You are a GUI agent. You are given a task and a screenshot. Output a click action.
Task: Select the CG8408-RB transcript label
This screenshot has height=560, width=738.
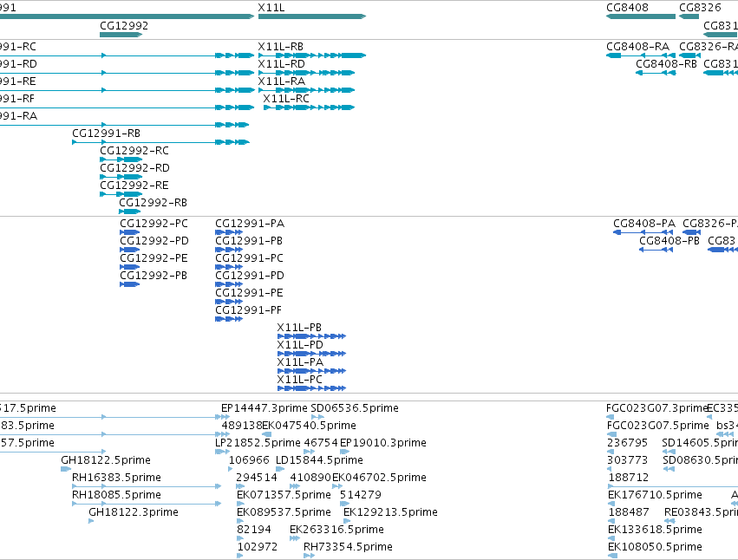(x=667, y=64)
